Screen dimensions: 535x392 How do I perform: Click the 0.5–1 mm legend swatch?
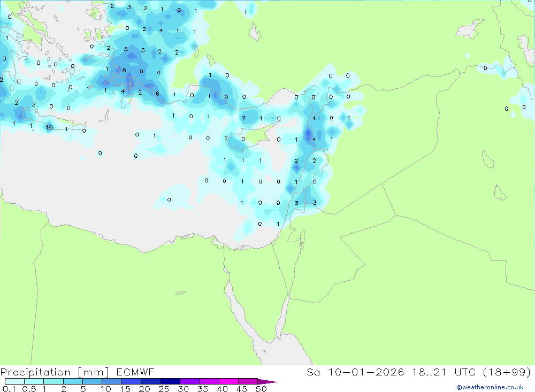point(34,381)
